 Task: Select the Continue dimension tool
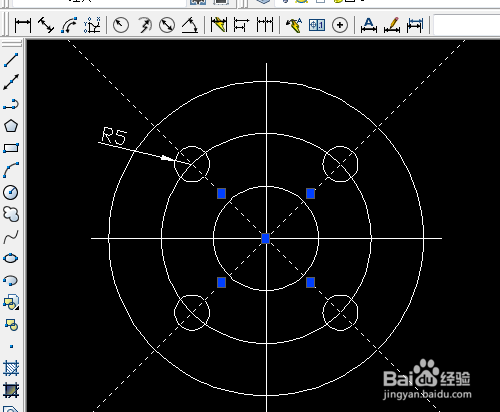265,25
